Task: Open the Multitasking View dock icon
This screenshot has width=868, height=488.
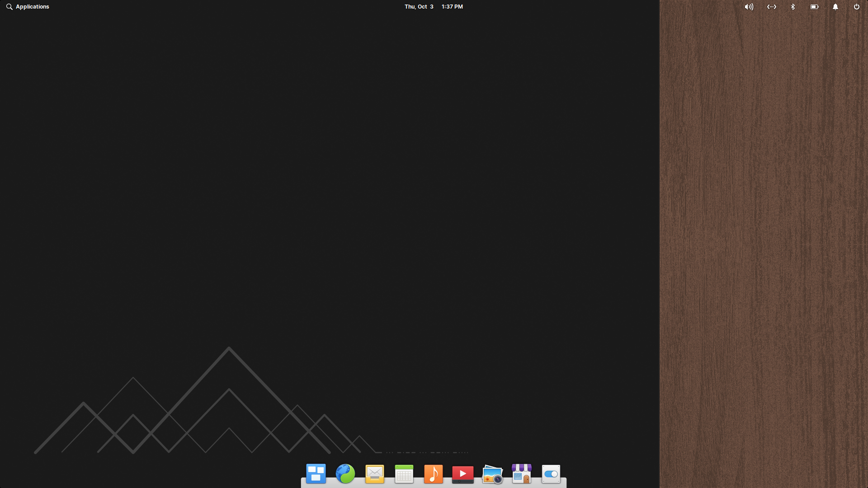Action: [x=316, y=474]
